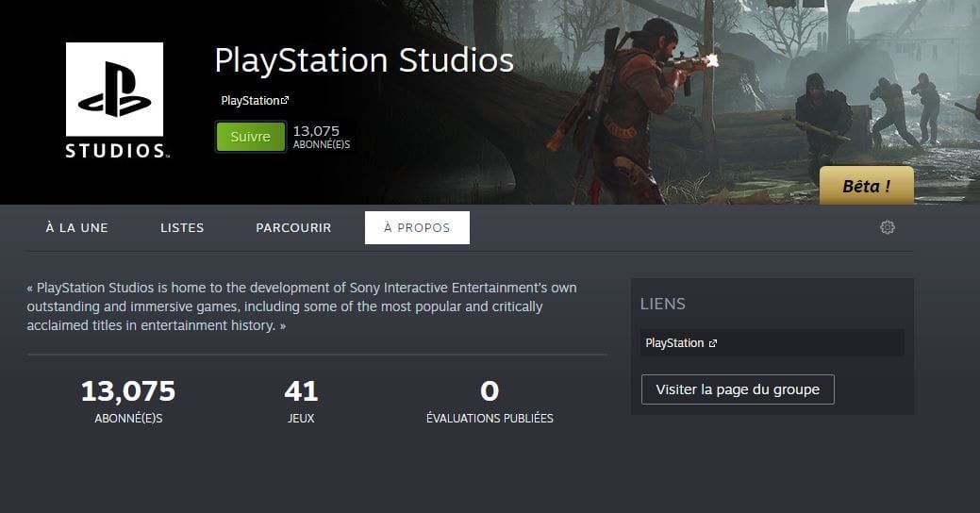Go to the PARCOURIR tab
Image resolution: width=980 pixels, height=513 pixels.
point(293,228)
